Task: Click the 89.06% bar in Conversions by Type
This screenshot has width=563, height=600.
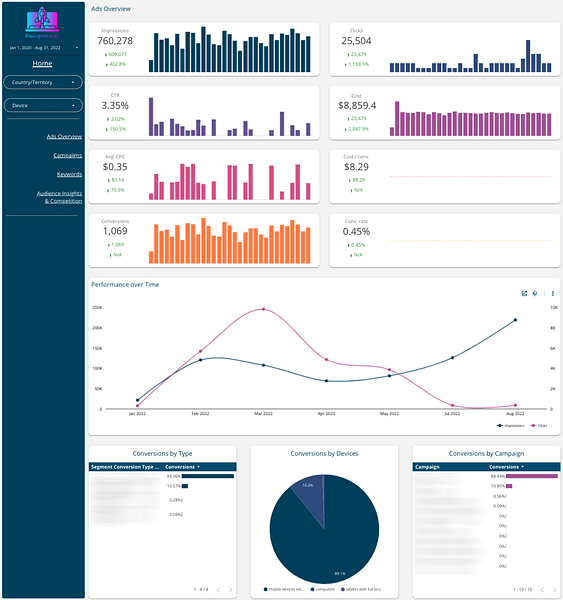Action: point(208,476)
